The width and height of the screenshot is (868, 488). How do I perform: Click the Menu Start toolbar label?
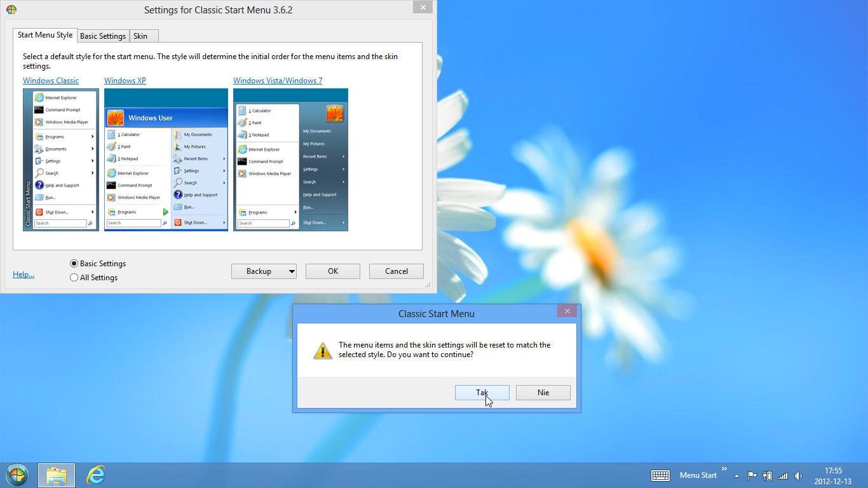tap(698, 475)
